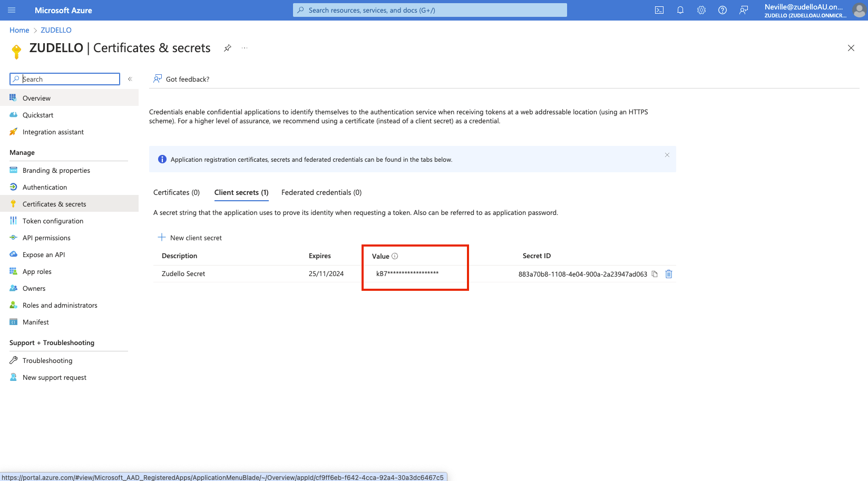The height and width of the screenshot is (481, 868).
Task: Focus the global Azure search box
Action: (430, 10)
